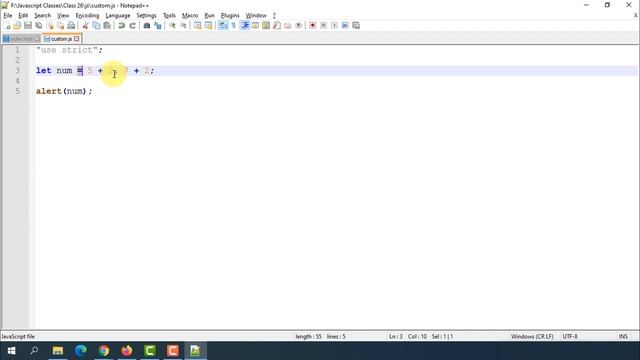The width and height of the screenshot is (640, 360).
Task: Open the Encoding menu
Action: (87, 16)
